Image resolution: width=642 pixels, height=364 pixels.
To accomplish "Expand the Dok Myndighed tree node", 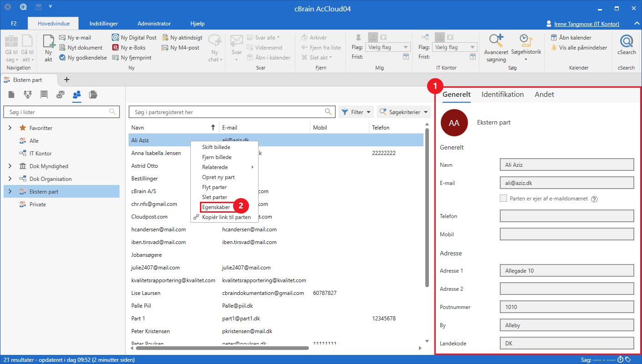I will tap(10, 166).
